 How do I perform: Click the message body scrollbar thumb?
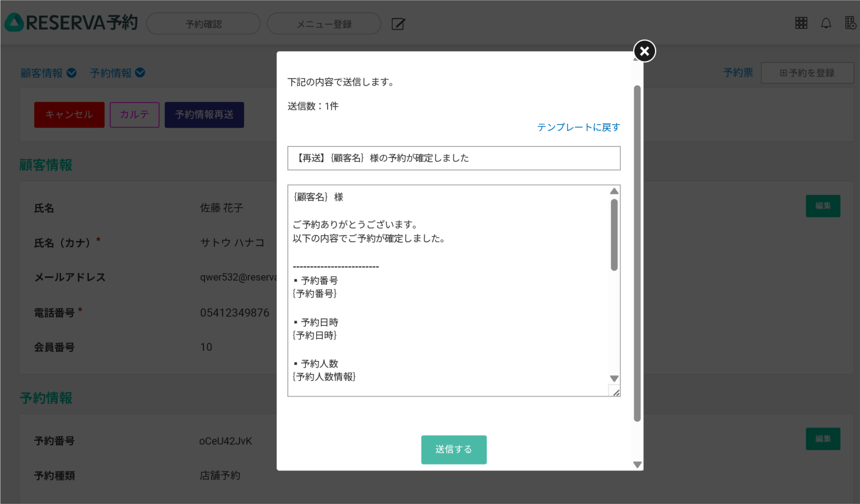614,235
